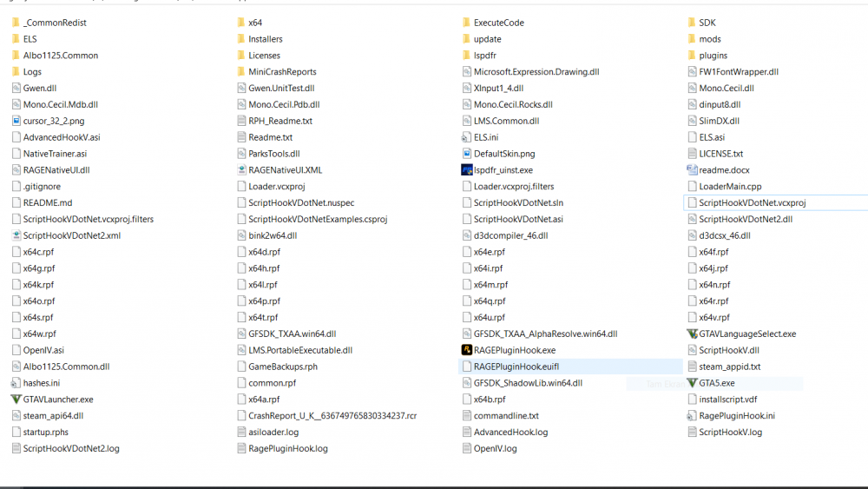The image size is (868, 489).
Task: Click the GTAVLanguageSelect.exe icon
Action: (x=692, y=334)
